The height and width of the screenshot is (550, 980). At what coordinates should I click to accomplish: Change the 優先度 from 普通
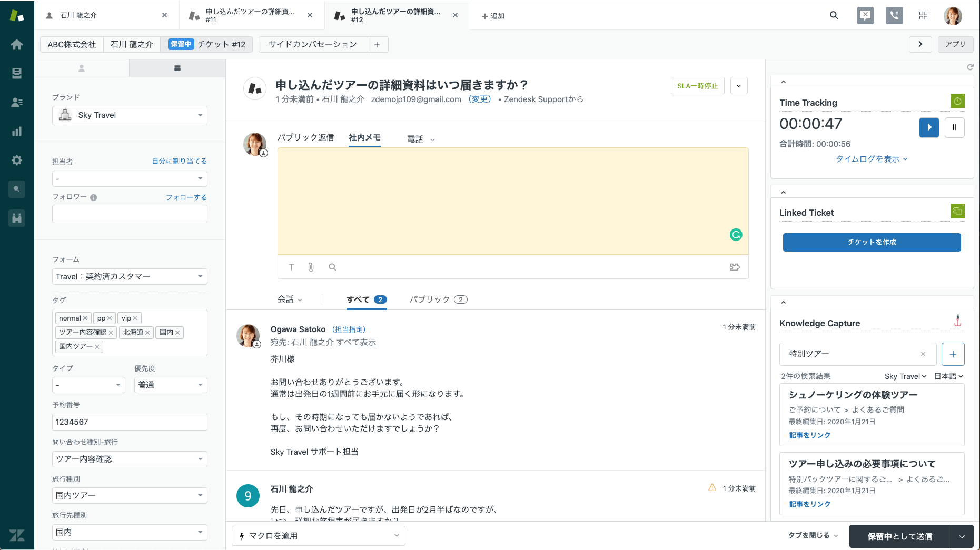pyautogui.click(x=170, y=385)
